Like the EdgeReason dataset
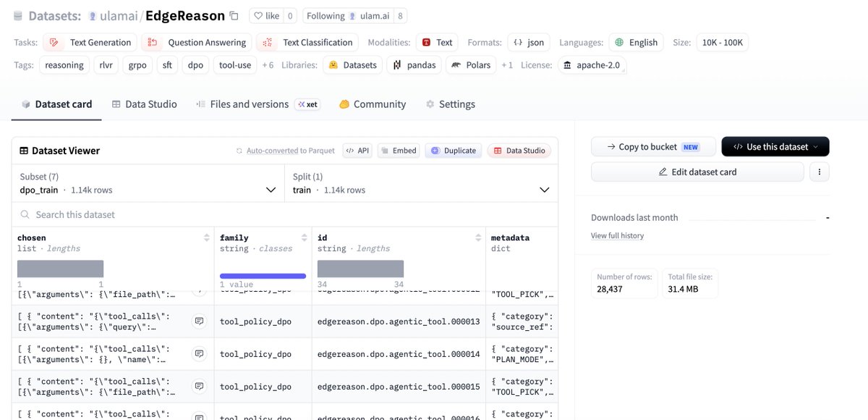 265,15
